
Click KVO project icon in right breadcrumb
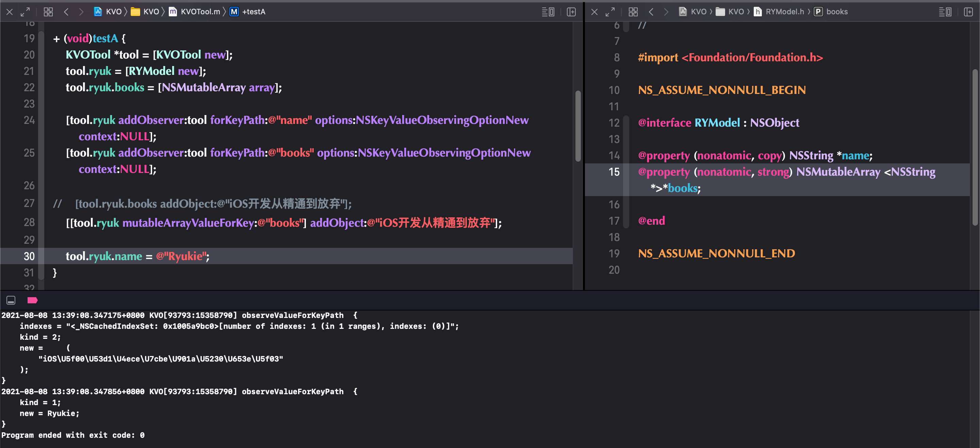click(x=683, y=12)
